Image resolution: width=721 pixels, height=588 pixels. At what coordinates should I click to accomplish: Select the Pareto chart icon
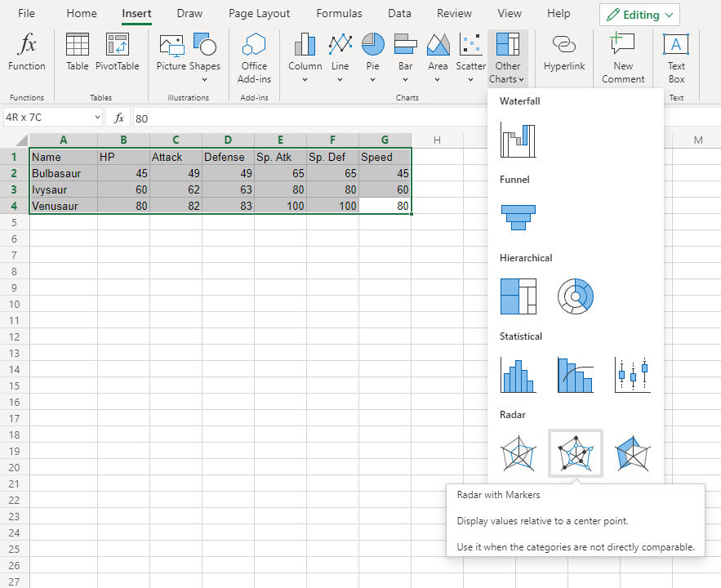[575, 376]
